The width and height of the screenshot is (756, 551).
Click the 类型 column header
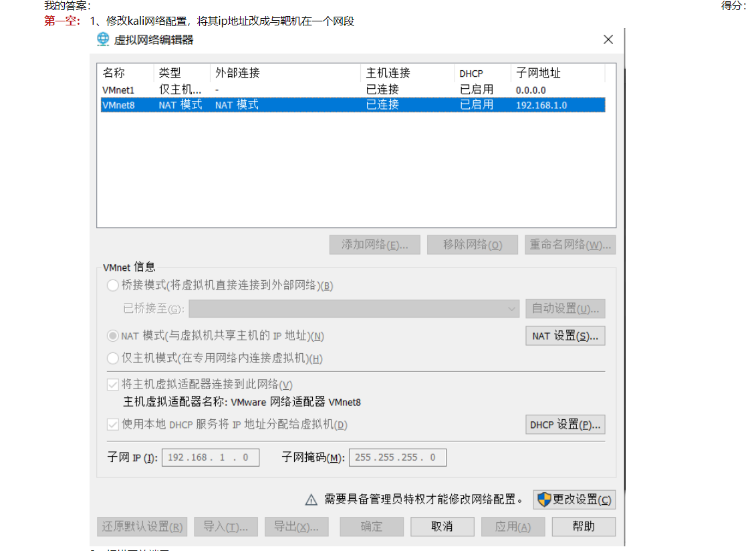tap(182, 73)
